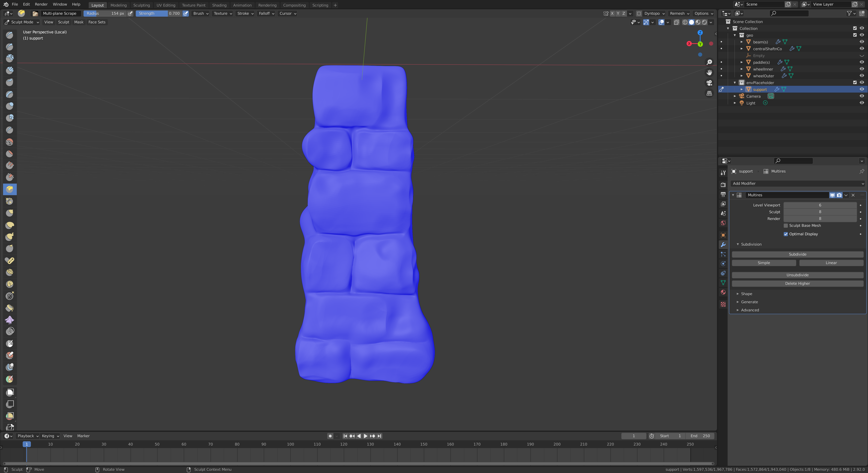
Task: Open the Material properties tab icon
Action: point(723,292)
